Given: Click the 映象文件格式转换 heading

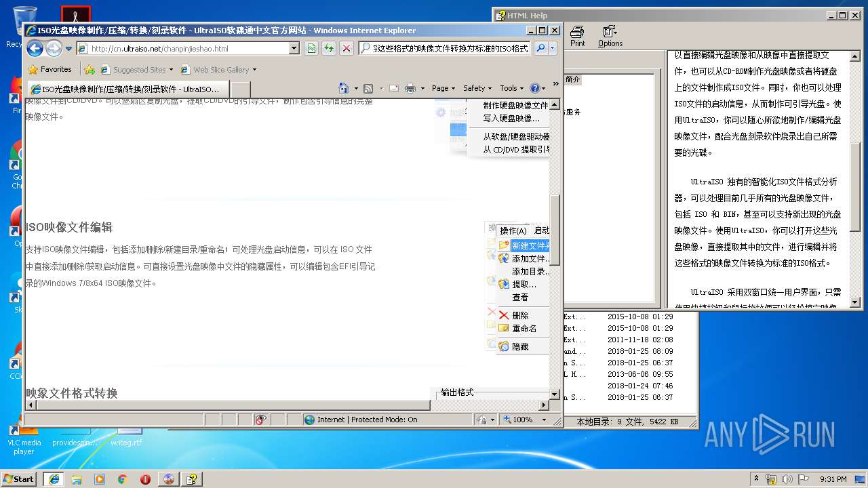Looking at the screenshot, I should (72, 393).
